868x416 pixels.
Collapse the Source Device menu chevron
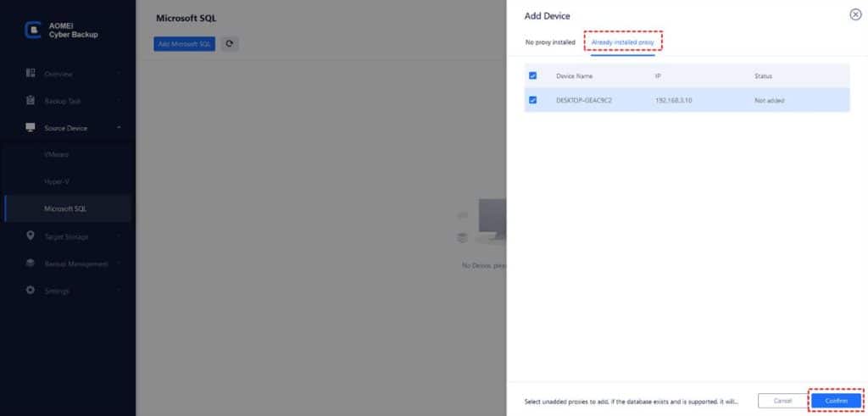120,128
